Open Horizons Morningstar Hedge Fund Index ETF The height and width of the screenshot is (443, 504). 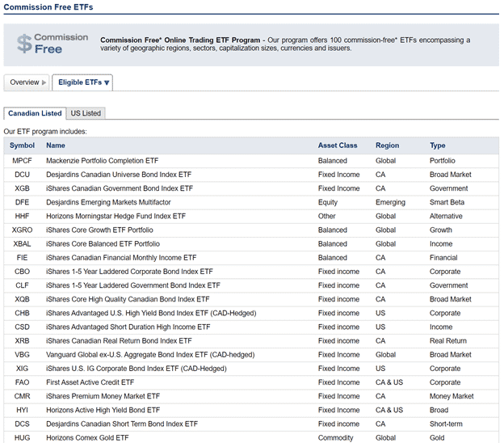(115, 216)
